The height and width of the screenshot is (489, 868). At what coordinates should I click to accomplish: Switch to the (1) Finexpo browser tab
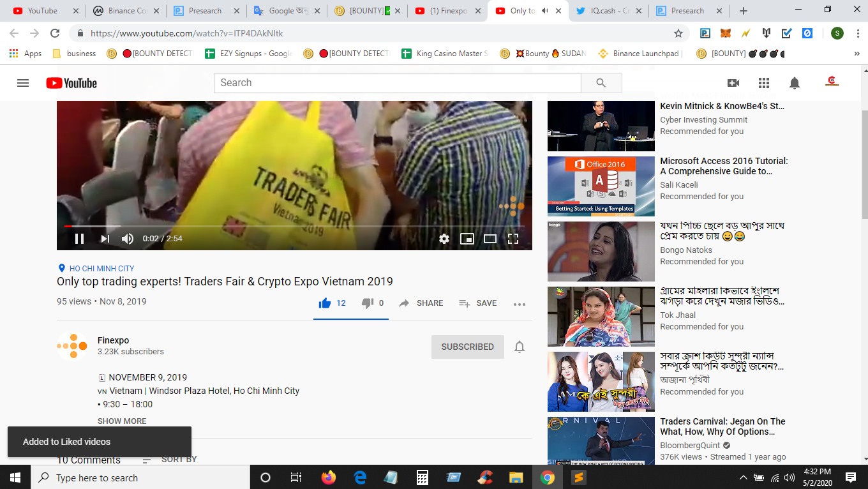[447, 11]
